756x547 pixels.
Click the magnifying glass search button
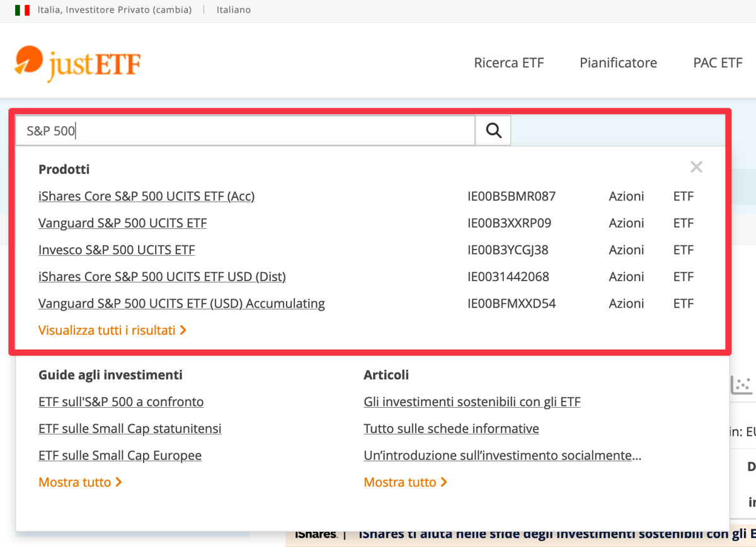(x=493, y=130)
